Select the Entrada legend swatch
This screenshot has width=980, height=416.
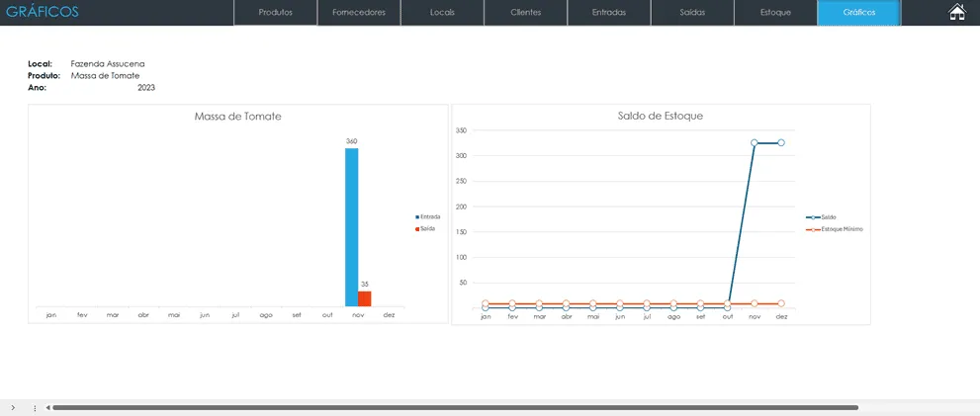[x=417, y=216]
